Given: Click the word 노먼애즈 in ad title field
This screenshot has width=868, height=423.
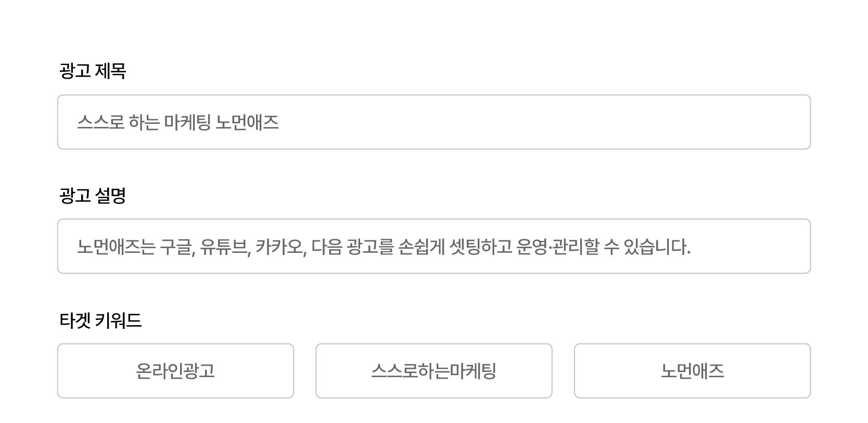Looking at the screenshot, I should 247,123.
